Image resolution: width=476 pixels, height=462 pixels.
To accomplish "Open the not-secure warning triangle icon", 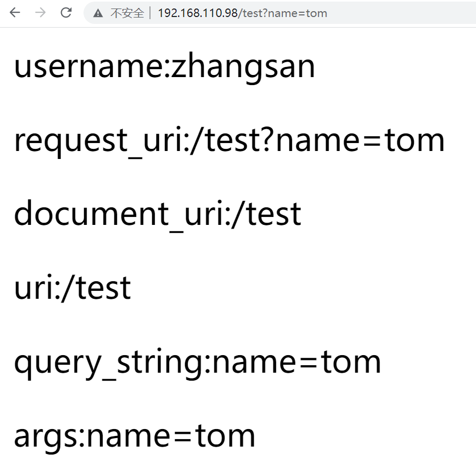I will pos(98,13).
